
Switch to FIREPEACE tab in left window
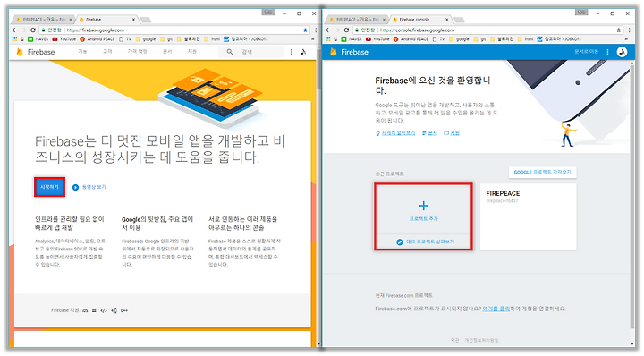pyautogui.click(x=44, y=20)
